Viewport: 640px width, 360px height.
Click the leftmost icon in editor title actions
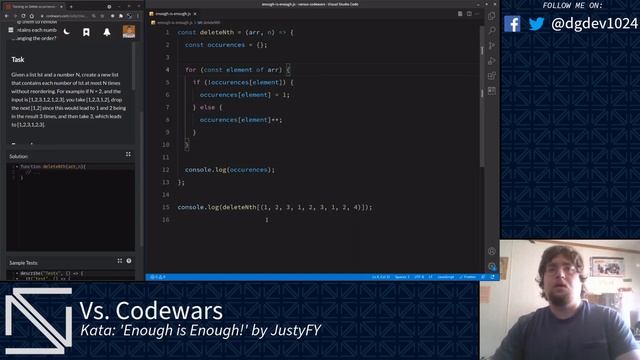460,14
